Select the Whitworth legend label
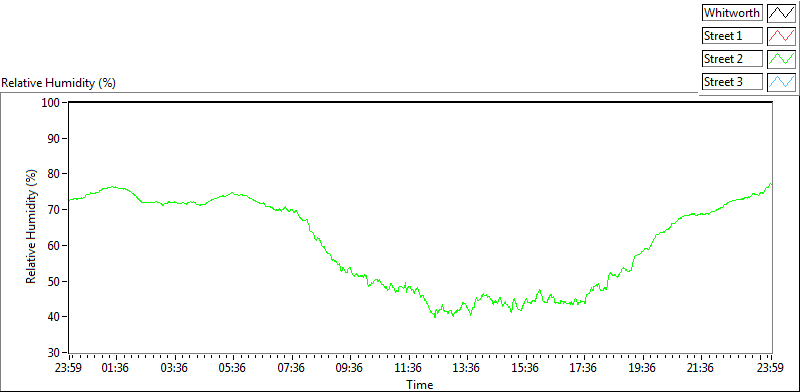The height and width of the screenshot is (392, 800). (x=732, y=13)
